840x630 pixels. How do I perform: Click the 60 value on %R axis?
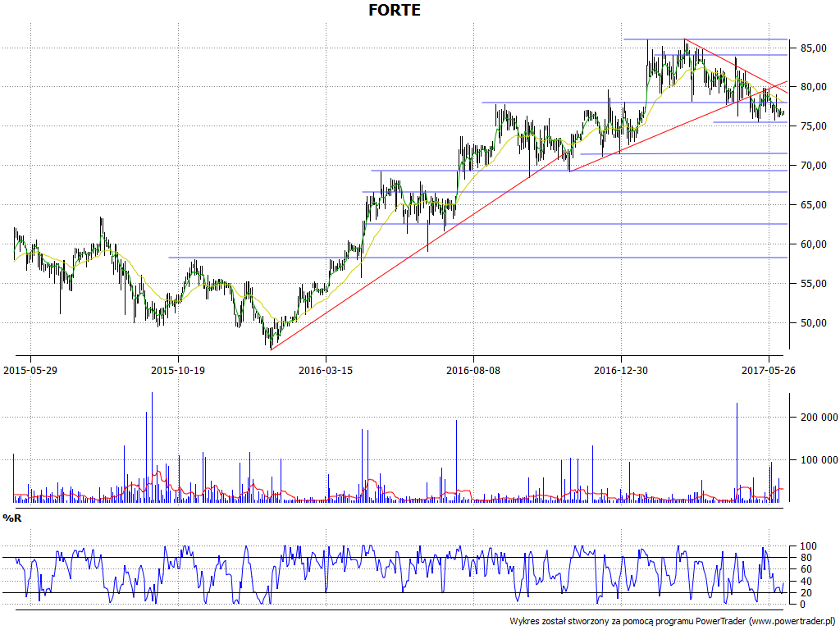tap(806, 569)
